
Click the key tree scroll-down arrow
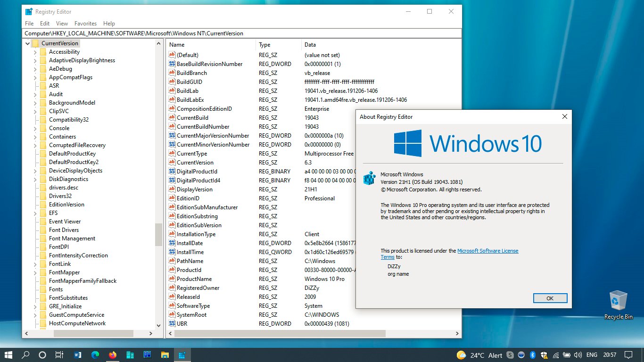[158, 325]
